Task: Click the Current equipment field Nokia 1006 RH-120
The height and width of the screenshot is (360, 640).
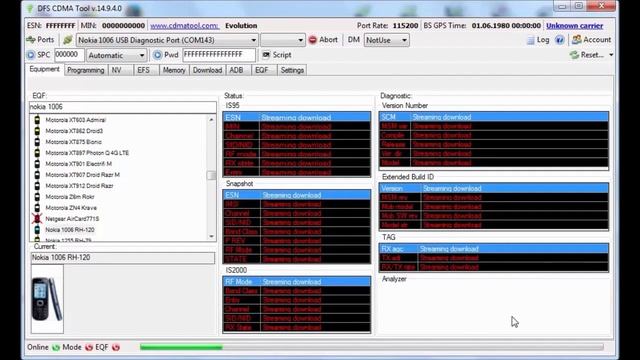Action: point(122,258)
